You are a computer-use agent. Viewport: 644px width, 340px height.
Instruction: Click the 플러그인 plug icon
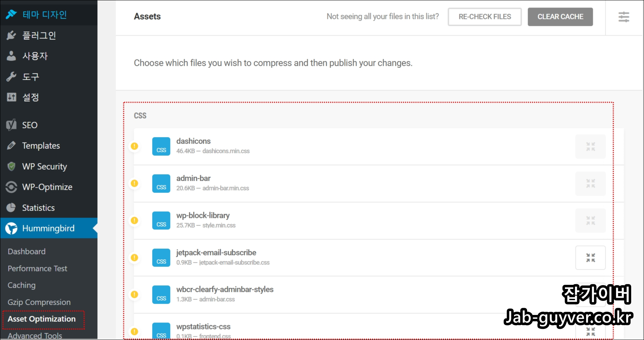pyautogui.click(x=11, y=35)
